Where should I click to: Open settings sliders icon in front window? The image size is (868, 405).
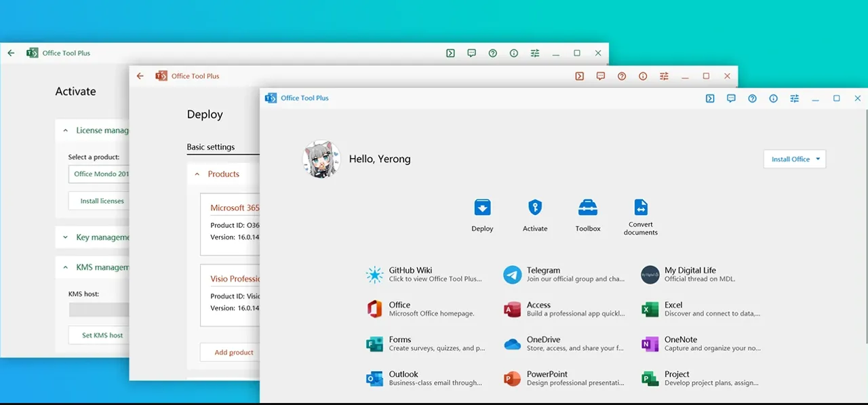[794, 98]
